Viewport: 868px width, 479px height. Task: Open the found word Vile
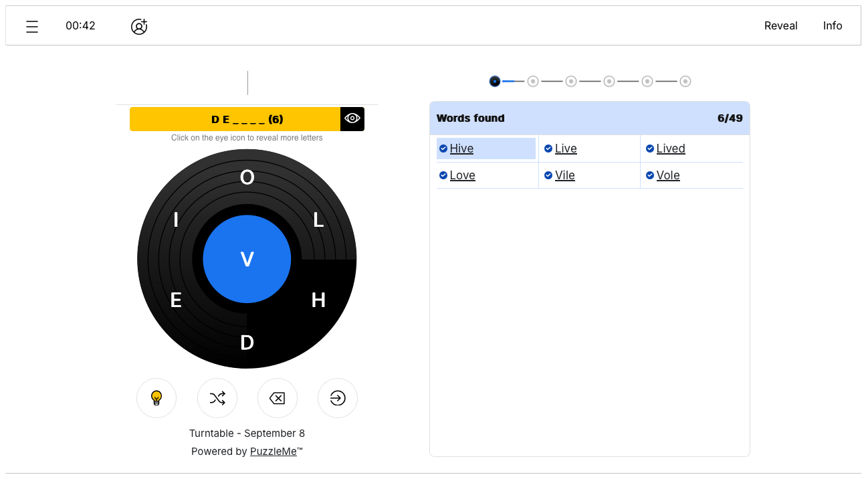[565, 175]
